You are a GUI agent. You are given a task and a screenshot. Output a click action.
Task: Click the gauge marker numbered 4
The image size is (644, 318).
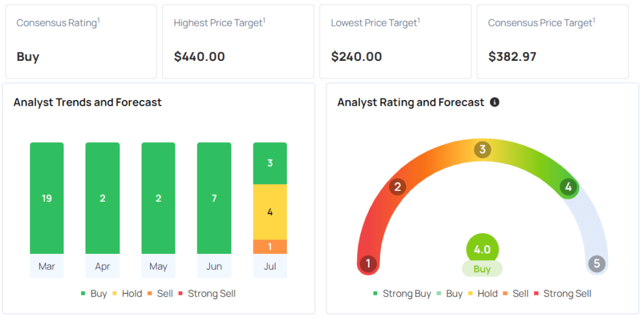tap(568, 187)
